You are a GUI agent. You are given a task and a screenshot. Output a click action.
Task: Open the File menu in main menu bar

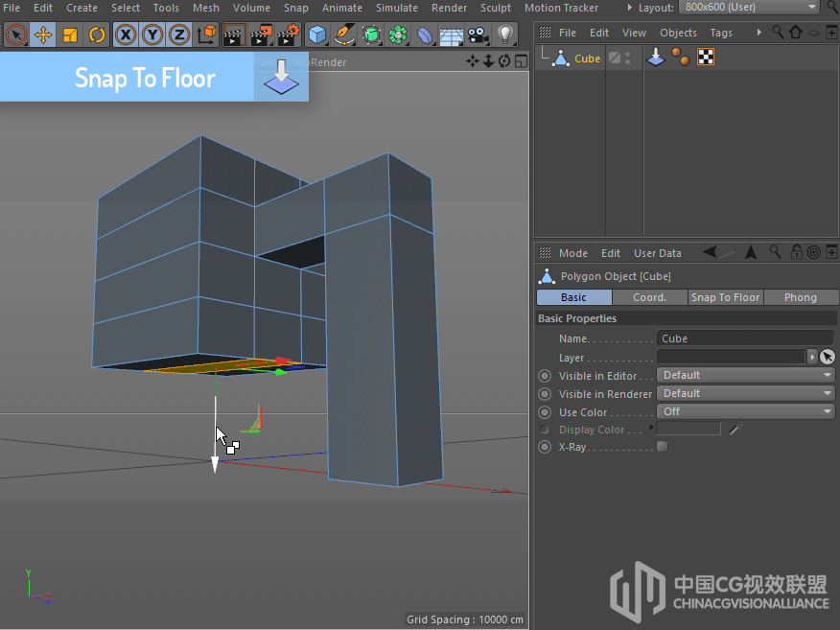[x=12, y=8]
